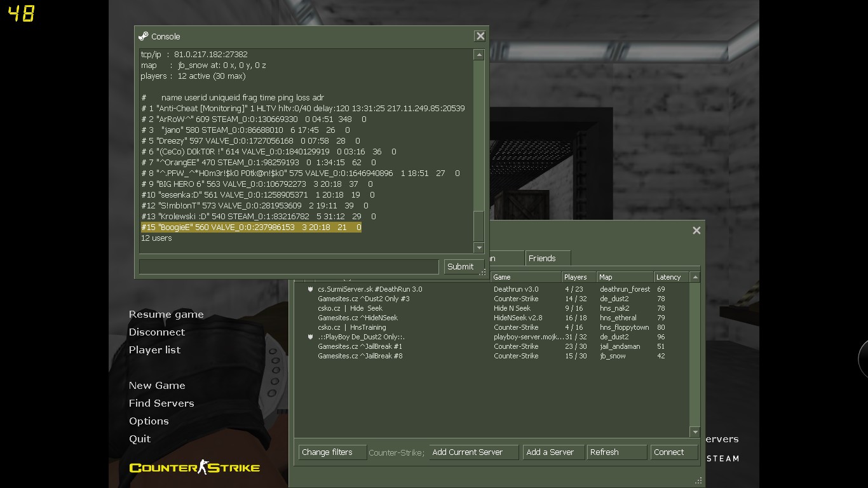The image size is (868, 488).
Task: Click the server browser resize grip
Action: pyautogui.click(x=699, y=481)
